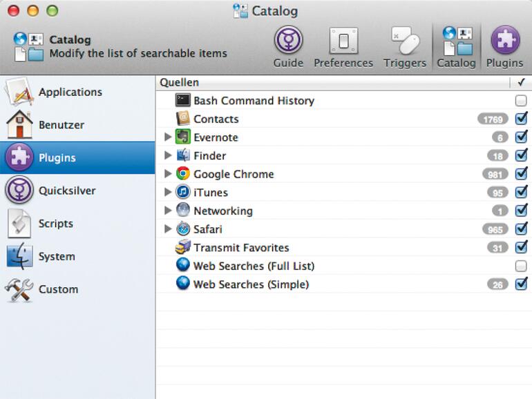Click the Custom sidebar entry
Image resolution: width=532 pixels, height=399 pixels.
pos(58,289)
